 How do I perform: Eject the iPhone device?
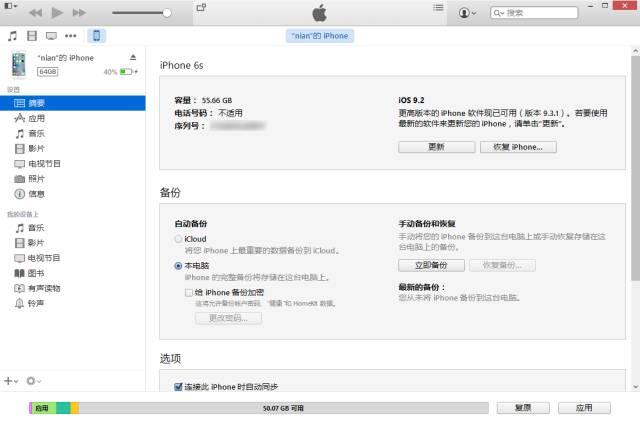[x=133, y=57]
